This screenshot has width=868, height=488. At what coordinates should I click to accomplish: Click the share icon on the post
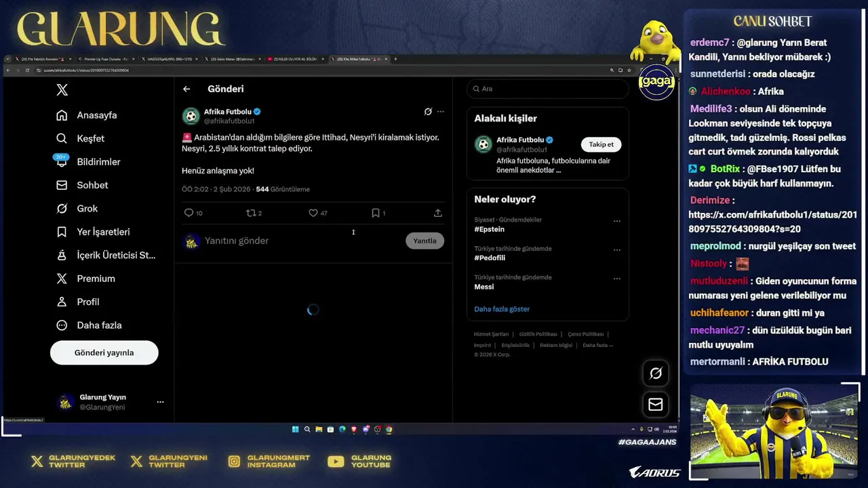tap(438, 213)
